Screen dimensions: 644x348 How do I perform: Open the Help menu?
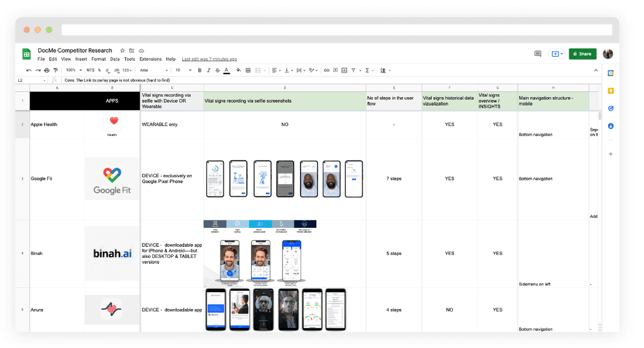tap(170, 59)
